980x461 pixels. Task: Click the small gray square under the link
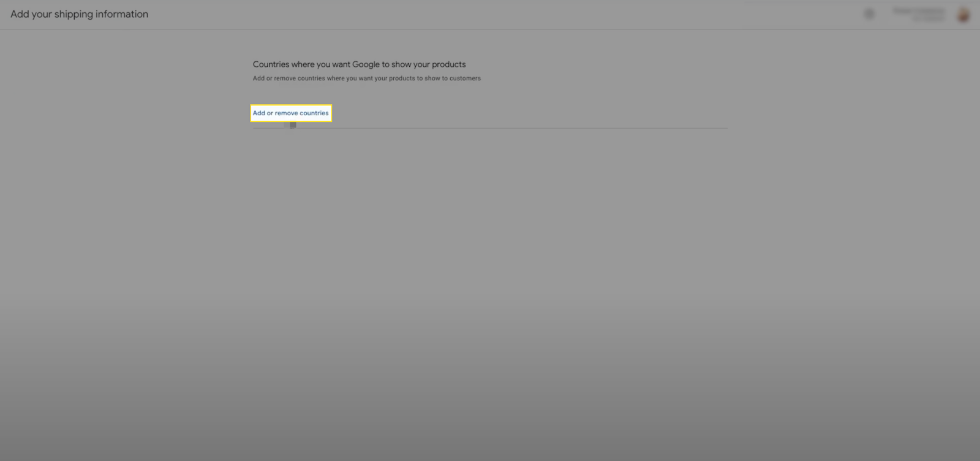tap(293, 125)
